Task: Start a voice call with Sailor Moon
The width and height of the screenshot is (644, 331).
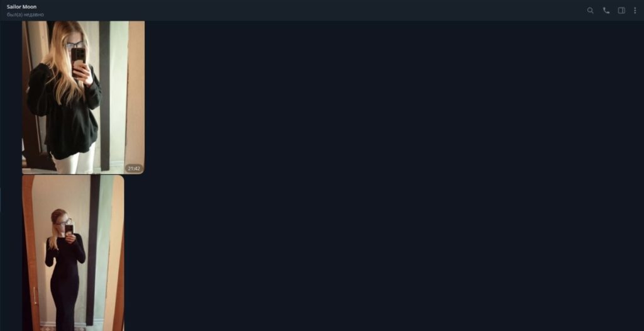Action: click(x=606, y=11)
